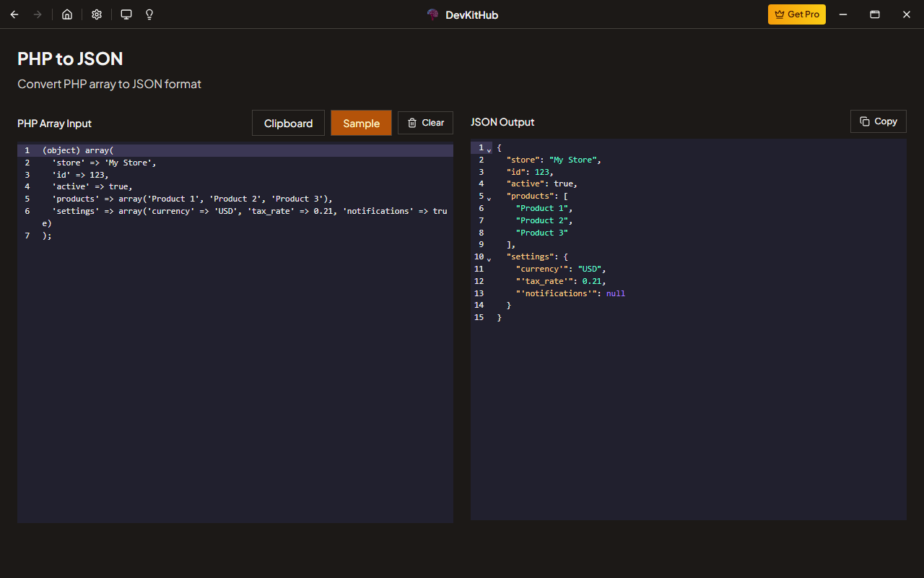Open settings via the gear icon
Screen dimensions: 924x578
coord(97,14)
